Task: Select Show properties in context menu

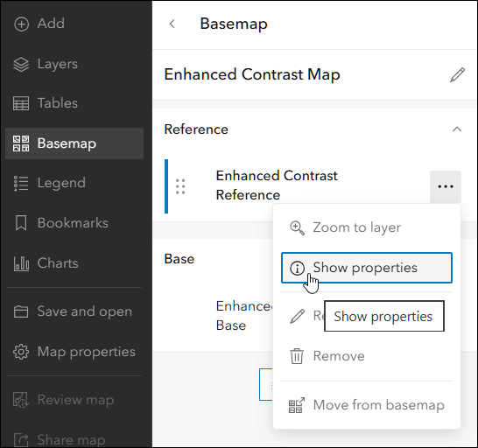Action: (x=367, y=268)
